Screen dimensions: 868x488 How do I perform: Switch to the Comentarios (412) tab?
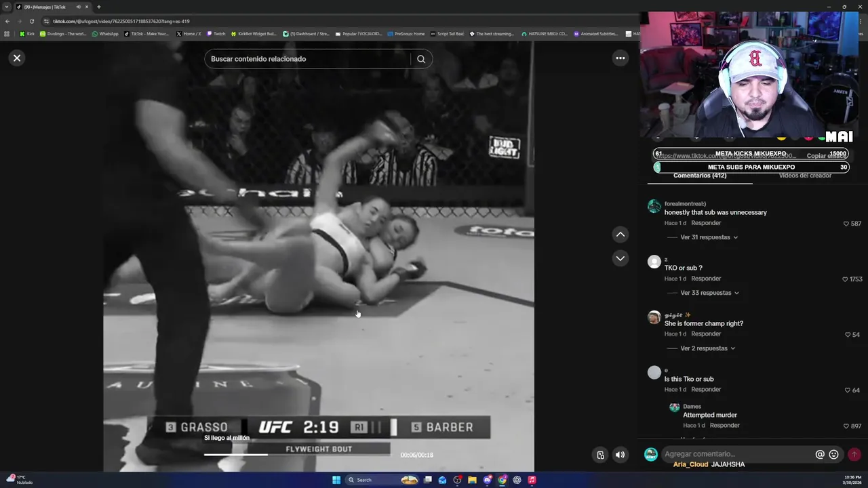click(x=700, y=176)
